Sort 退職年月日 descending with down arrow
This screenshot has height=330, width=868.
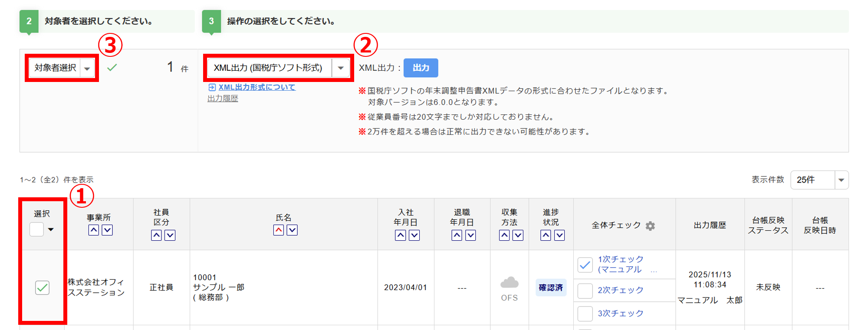pos(470,235)
